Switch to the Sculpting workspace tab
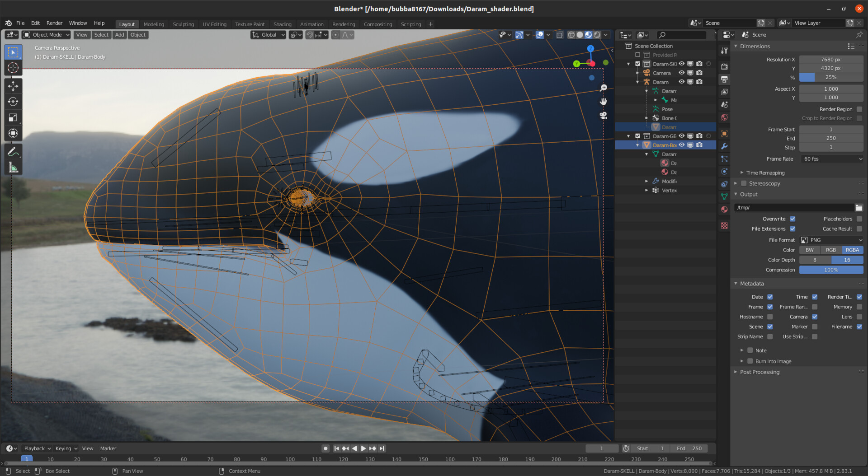 click(x=183, y=24)
